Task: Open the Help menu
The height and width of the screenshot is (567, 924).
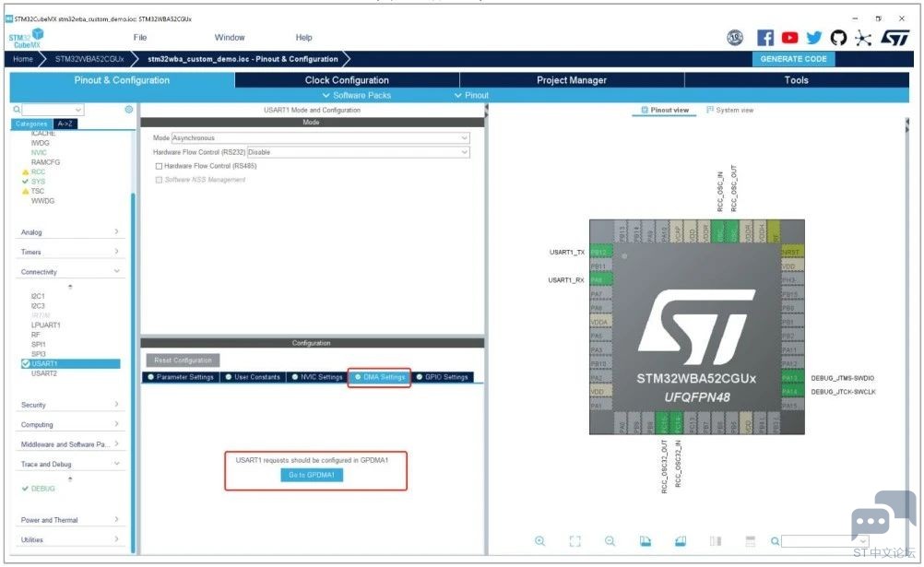Action: click(x=303, y=37)
